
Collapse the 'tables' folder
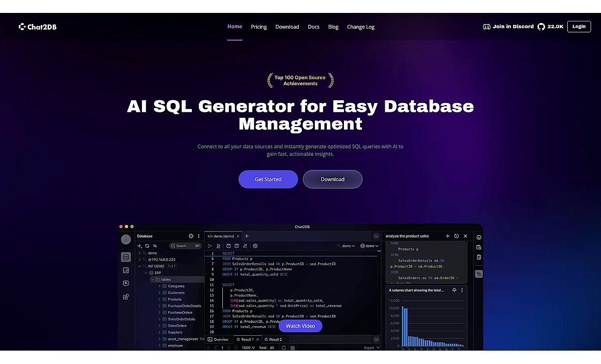(x=153, y=279)
